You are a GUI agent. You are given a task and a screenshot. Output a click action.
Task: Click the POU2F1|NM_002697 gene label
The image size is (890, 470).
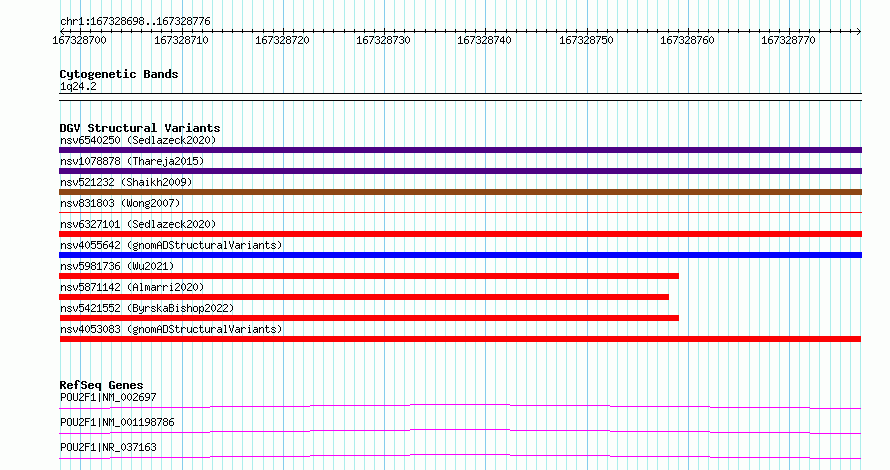click(108, 397)
